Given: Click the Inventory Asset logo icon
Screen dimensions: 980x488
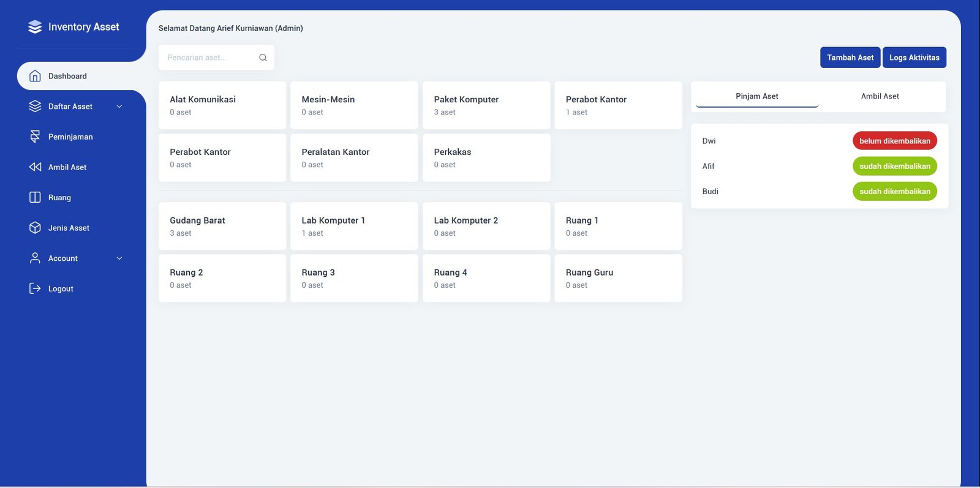Looking at the screenshot, I should click(35, 27).
